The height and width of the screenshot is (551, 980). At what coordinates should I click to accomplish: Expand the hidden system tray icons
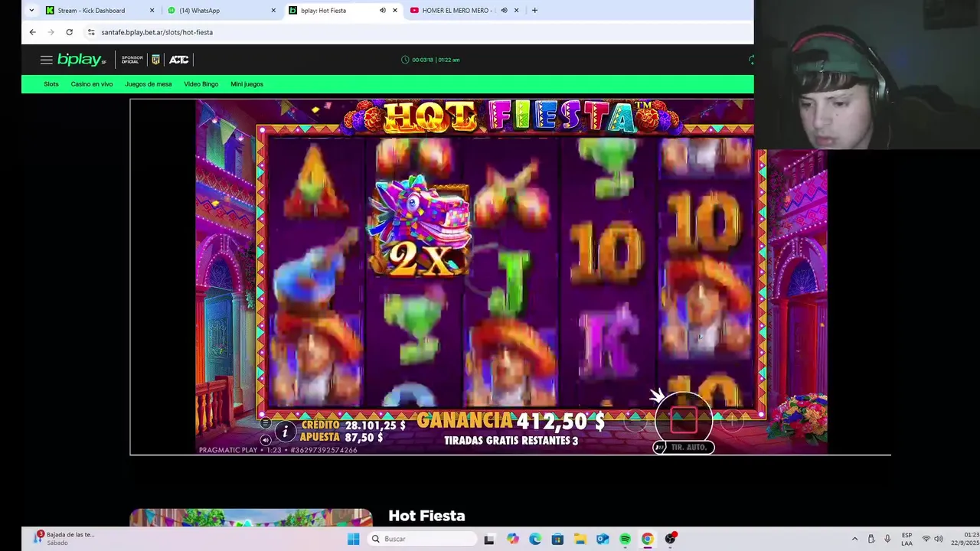[x=854, y=539]
